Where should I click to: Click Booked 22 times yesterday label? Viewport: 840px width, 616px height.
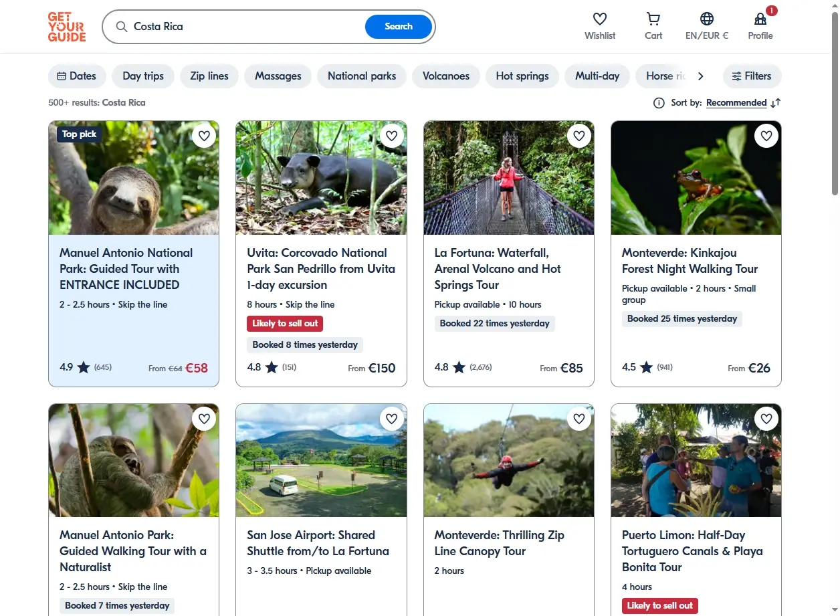494,324
